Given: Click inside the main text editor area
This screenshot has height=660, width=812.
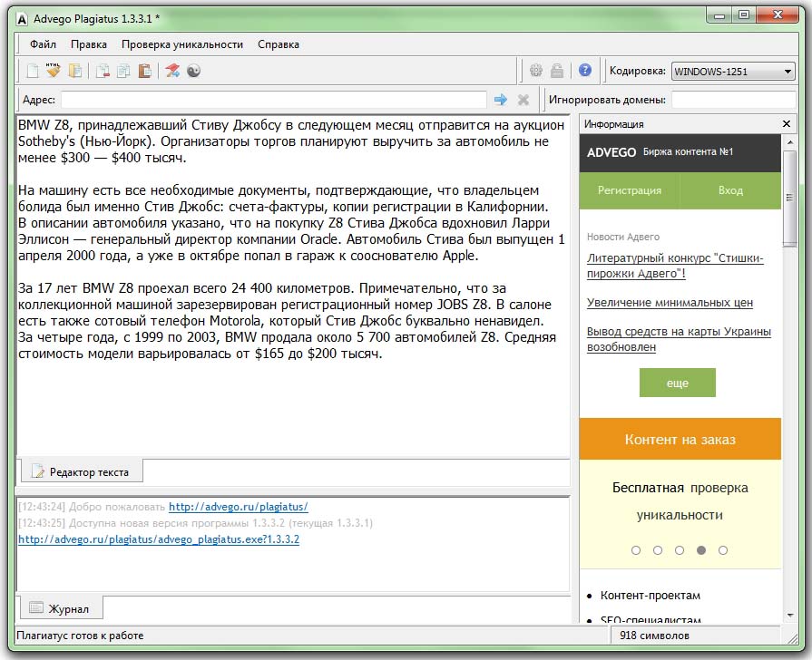Looking at the screenshot, I should [x=293, y=286].
